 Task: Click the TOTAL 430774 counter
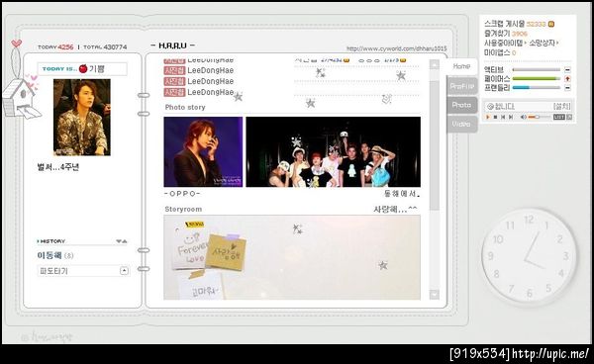point(105,46)
